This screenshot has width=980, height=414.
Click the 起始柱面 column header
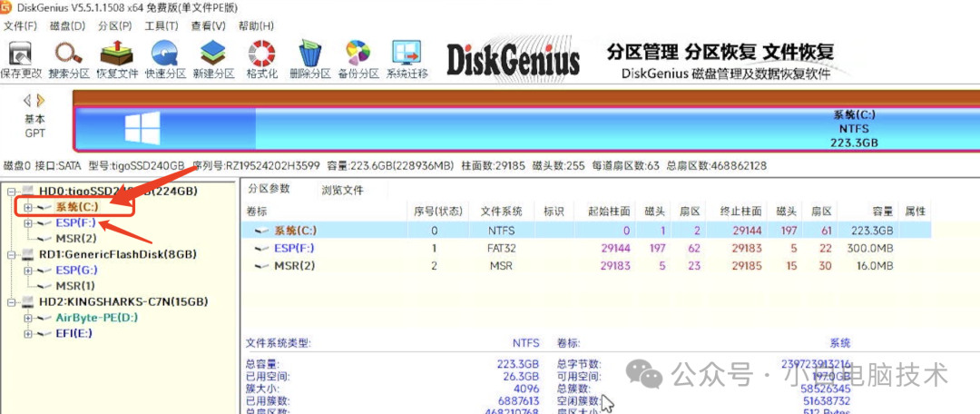610,212
